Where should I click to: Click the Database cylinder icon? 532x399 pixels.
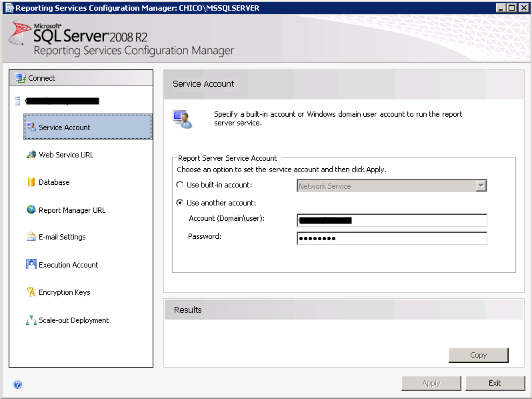point(31,181)
